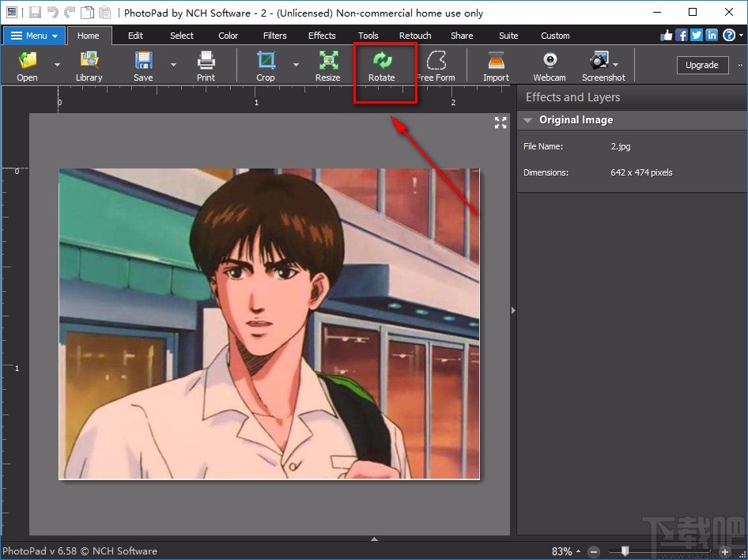The width and height of the screenshot is (748, 560).
Task: Select the Crop tool
Action: point(266,61)
